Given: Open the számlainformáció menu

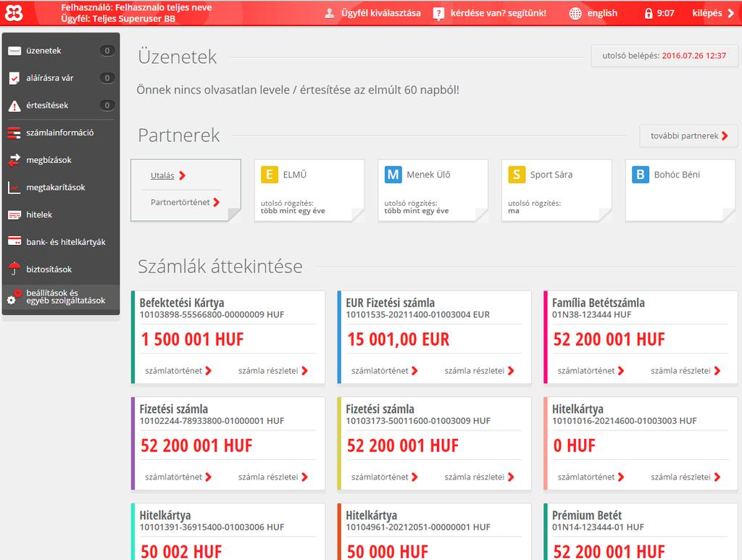Looking at the screenshot, I should pos(61,133).
